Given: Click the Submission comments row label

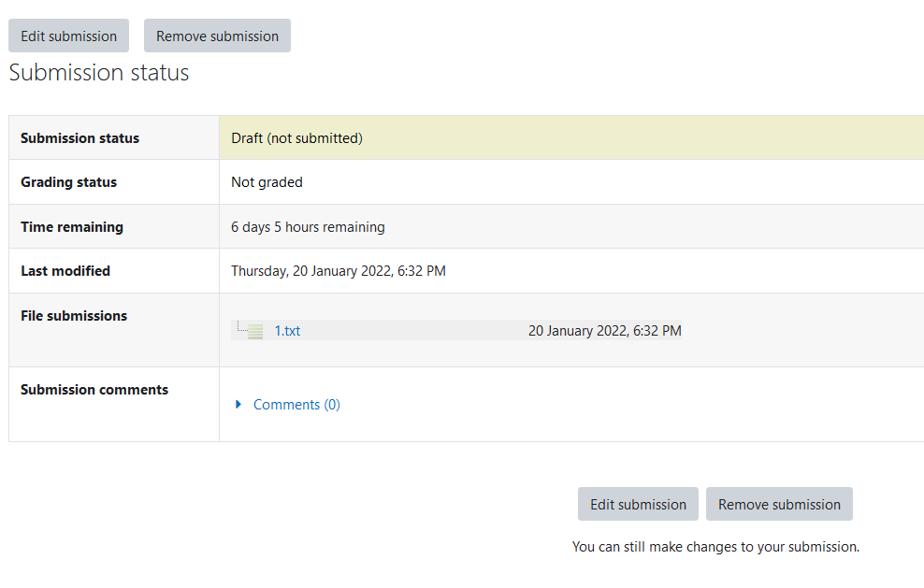Looking at the screenshot, I should coord(94,390).
